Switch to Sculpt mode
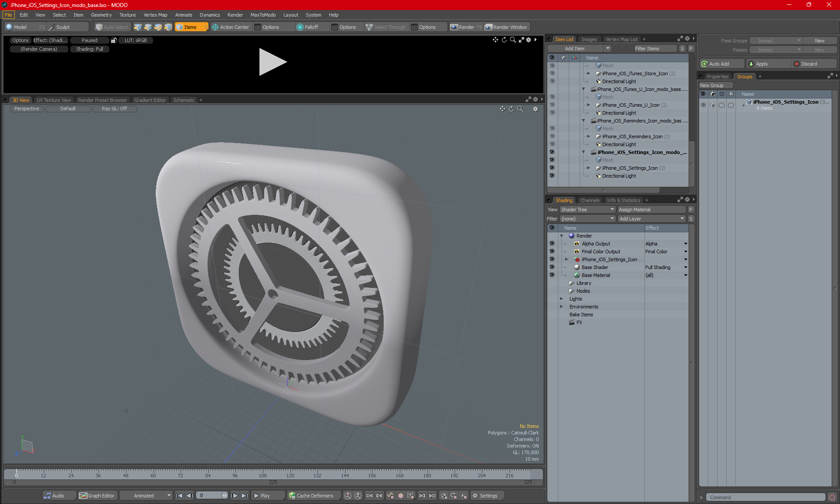 pos(68,27)
